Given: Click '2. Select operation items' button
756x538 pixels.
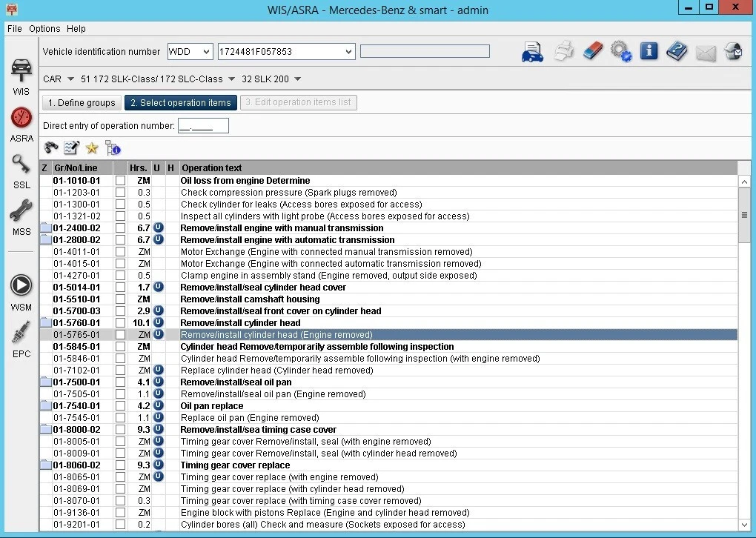Looking at the screenshot, I should click(x=180, y=103).
